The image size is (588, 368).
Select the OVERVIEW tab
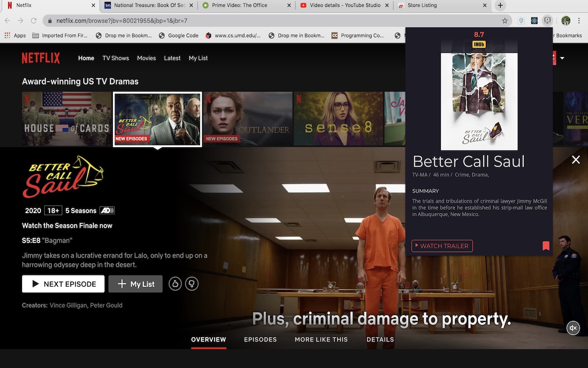(x=209, y=339)
